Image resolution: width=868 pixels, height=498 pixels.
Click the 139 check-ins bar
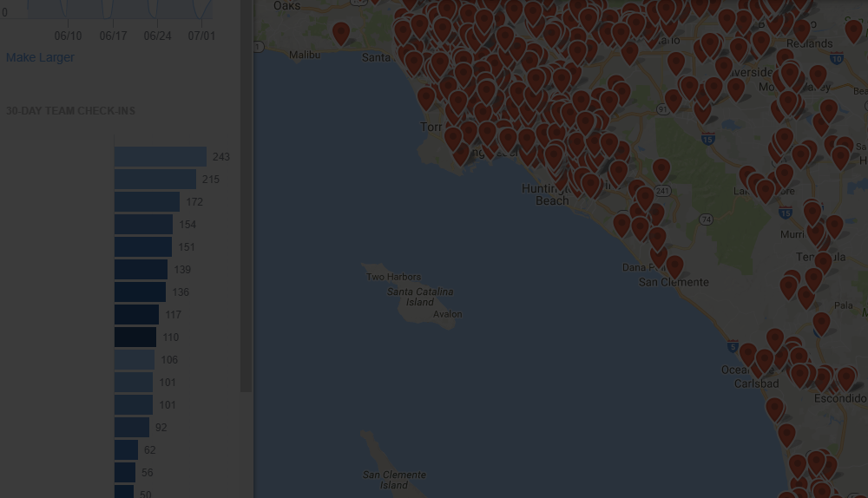tap(141, 270)
